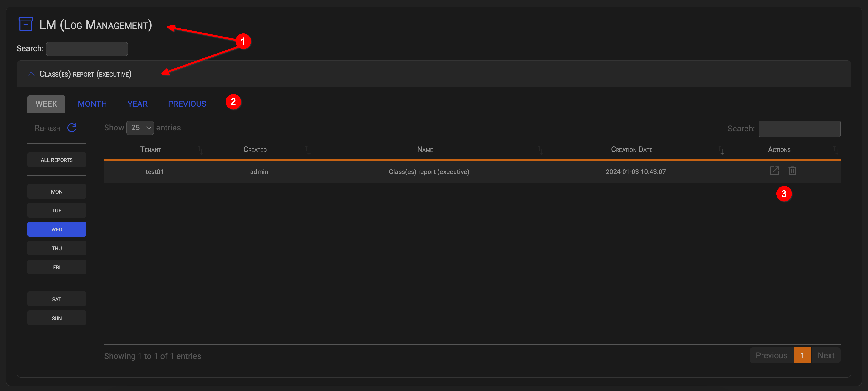Viewport: 868px width, 391px height.
Task: Click the test01 tenant cell
Action: (154, 171)
